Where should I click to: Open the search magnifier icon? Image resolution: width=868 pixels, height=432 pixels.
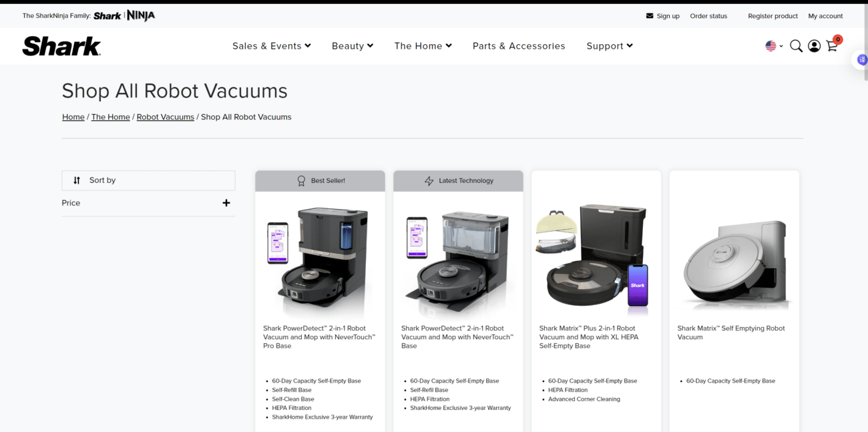796,46
